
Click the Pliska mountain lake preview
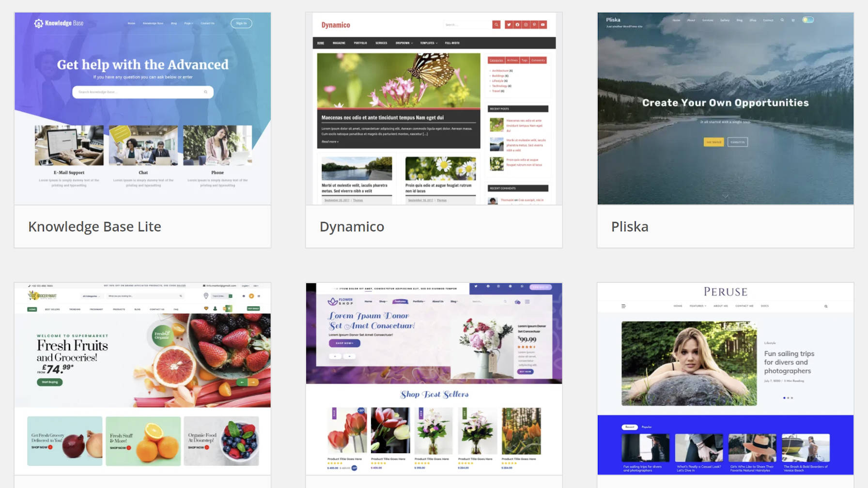click(x=726, y=108)
